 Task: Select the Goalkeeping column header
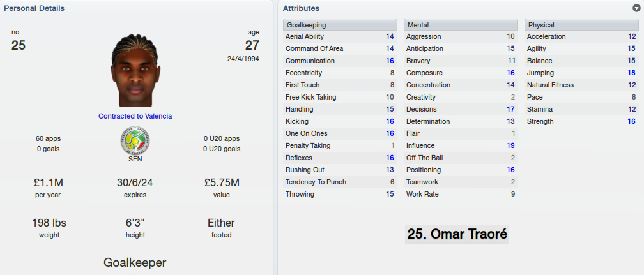coord(340,25)
